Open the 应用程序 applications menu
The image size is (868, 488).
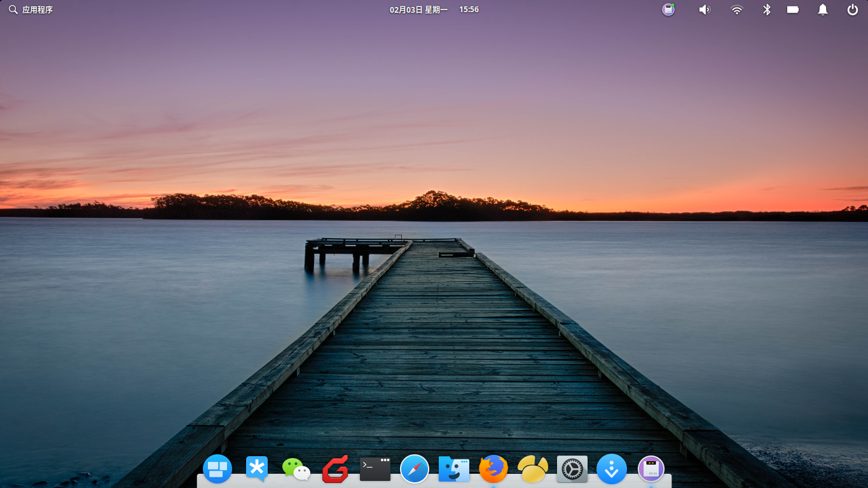pyautogui.click(x=31, y=10)
